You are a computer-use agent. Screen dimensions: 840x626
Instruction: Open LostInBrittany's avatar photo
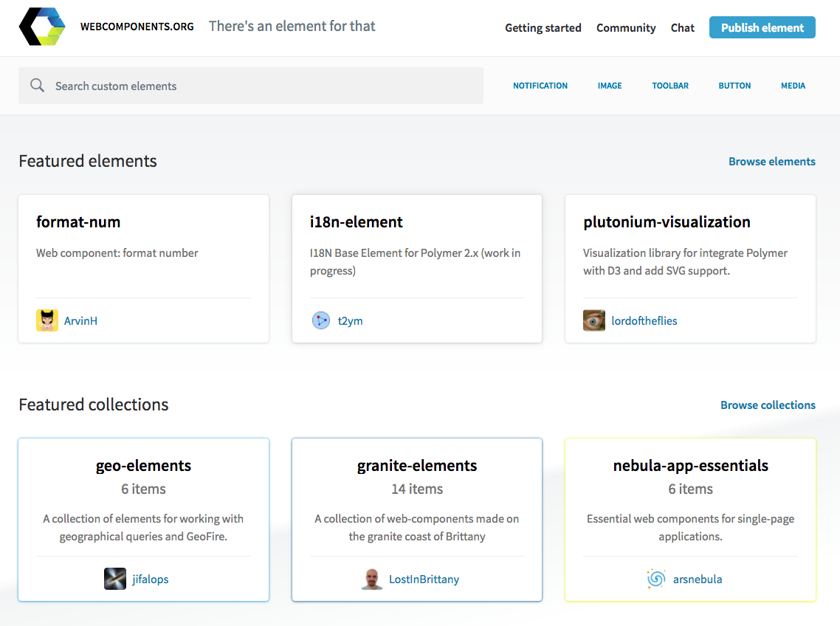coord(372,579)
